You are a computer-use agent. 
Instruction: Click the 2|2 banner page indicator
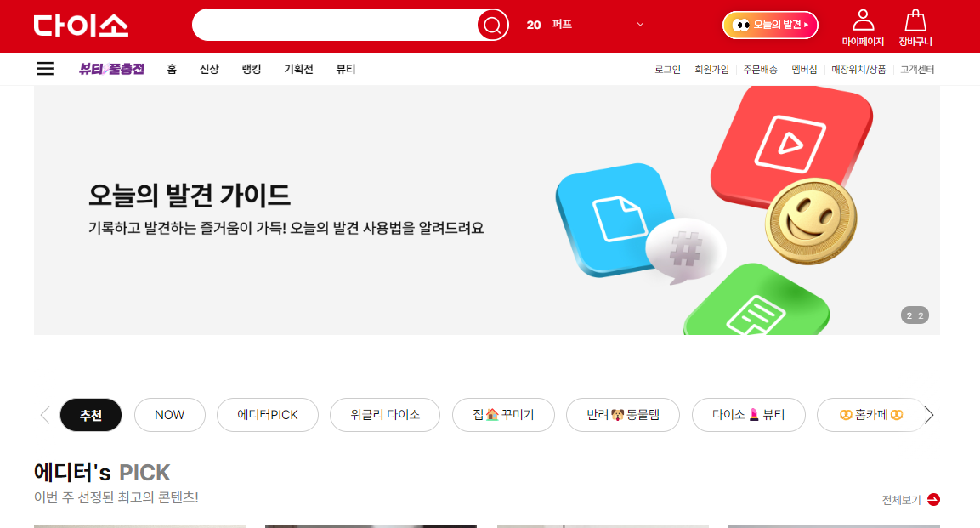coord(914,314)
